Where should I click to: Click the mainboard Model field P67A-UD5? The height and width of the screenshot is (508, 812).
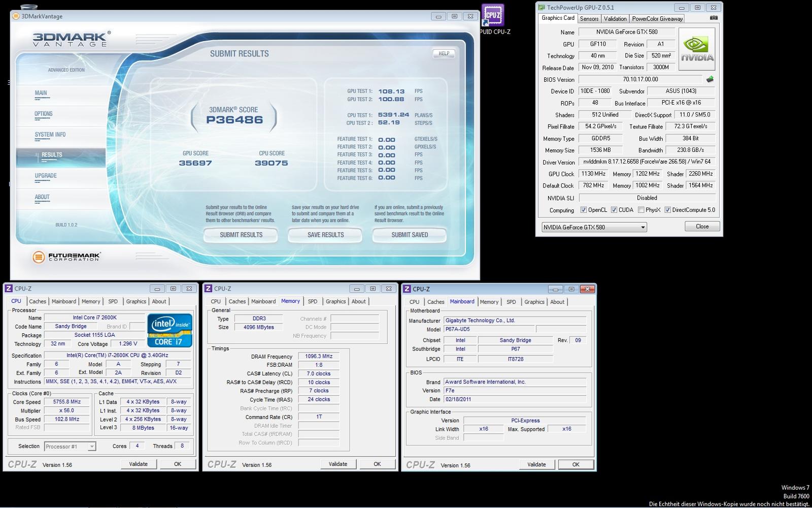pyautogui.click(x=489, y=329)
